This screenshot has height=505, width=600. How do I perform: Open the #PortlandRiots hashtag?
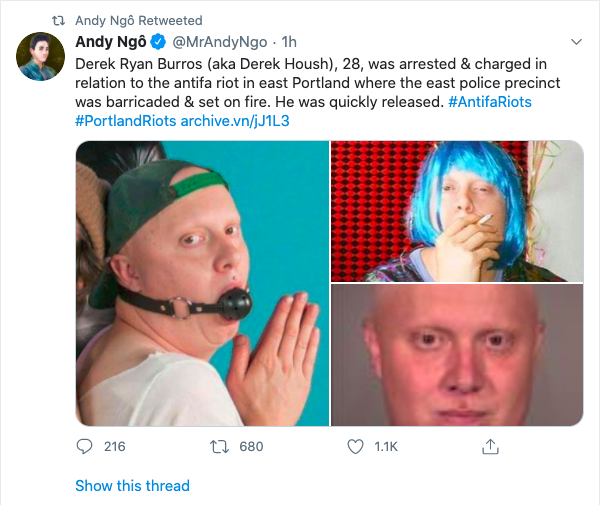pyautogui.click(x=126, y=121)
